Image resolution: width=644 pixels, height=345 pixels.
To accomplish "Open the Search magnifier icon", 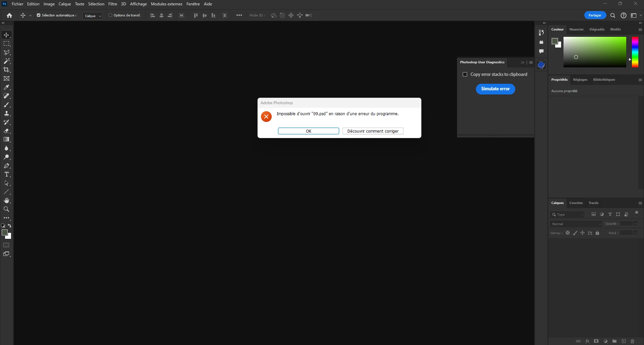I will [x=613, y=15].
